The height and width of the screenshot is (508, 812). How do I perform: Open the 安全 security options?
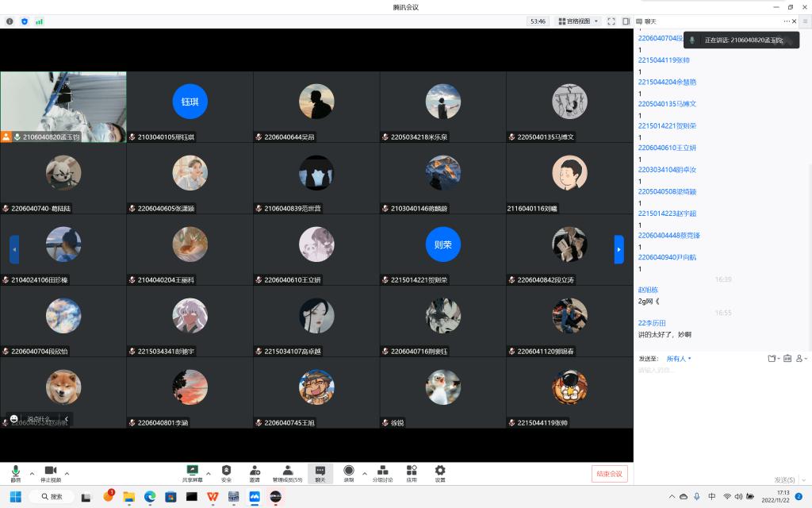pyautogui.click(x=226, y=473)
